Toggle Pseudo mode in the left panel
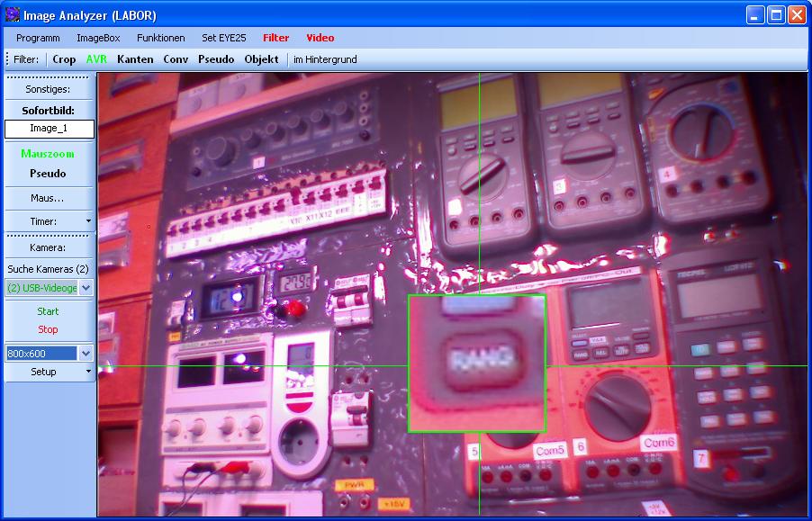812x521 pixels. click(48, 174)
